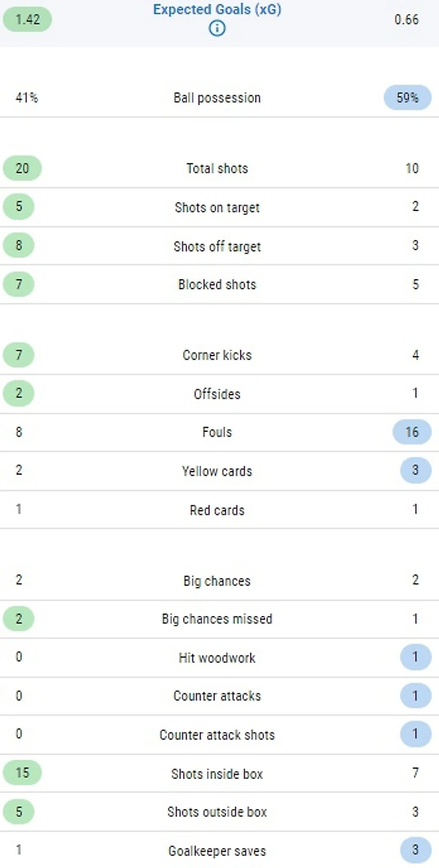The image size is (439, 868).
Task: Click the Goalkeeper saves label
Action: click(217, 851)
